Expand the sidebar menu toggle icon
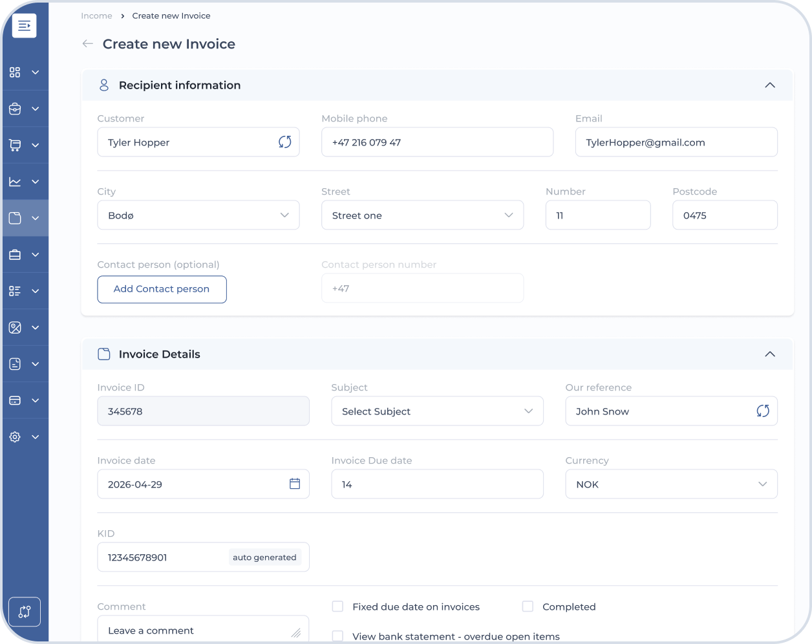Image resolution: width=812 pixels, height=644 pixels. (25, 26)
